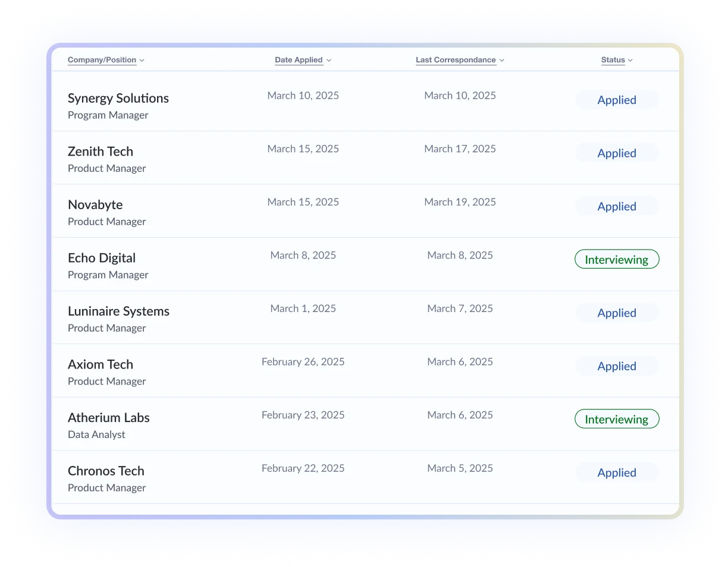The height and width of the screenshot is (567, 728).
Task: Select the Luninaire Systems company name
Action: pyautogui.click(x=118, y=311)
